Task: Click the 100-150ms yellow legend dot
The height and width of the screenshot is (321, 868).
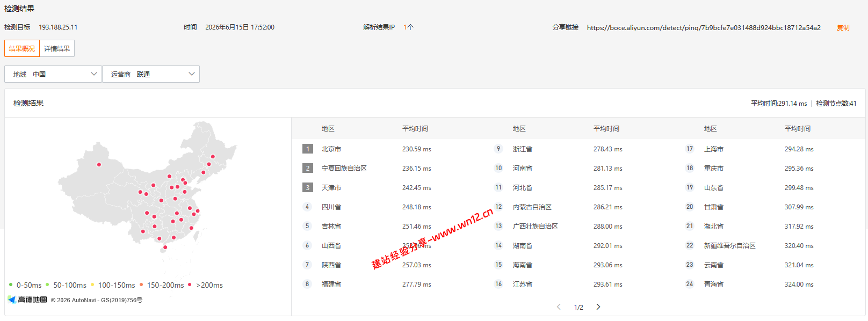Action: click(92, 284)
